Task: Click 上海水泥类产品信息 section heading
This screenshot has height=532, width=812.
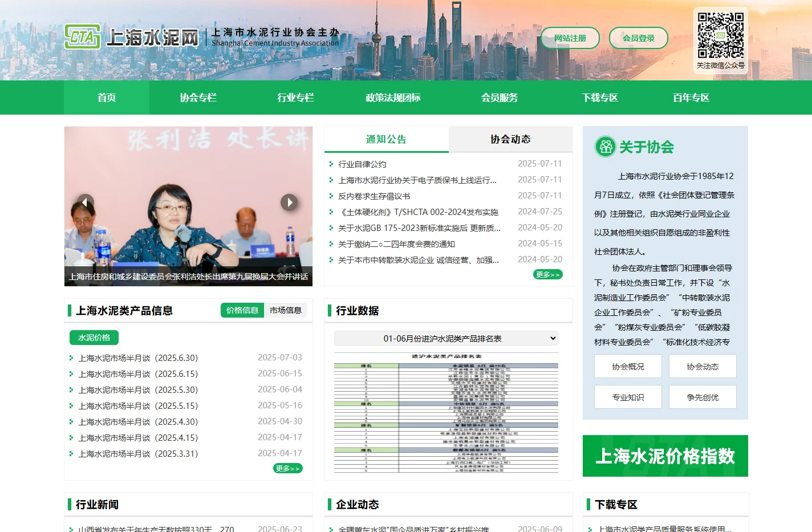Action: [x=124, y=311]
